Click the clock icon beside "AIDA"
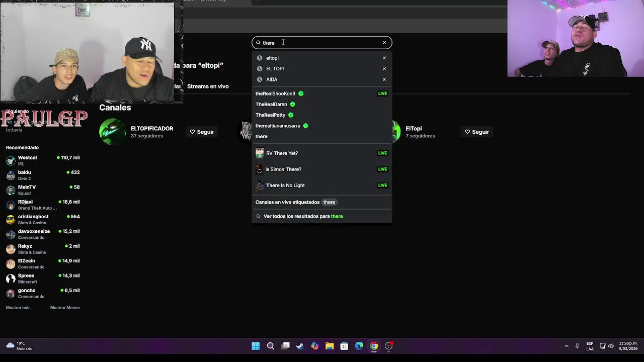Image resolution: width=644 pixels, height=362 pixels. pyautogui.click(x=260, y=79)
